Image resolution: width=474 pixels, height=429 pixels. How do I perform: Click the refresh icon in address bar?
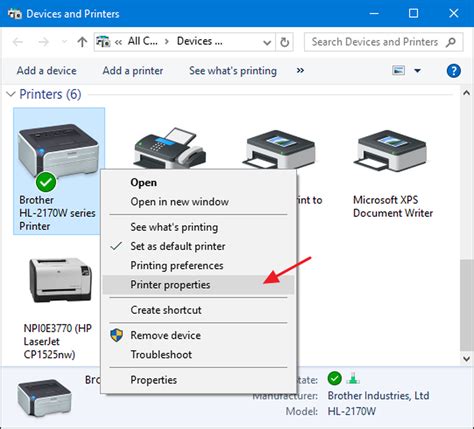[284, 42]
